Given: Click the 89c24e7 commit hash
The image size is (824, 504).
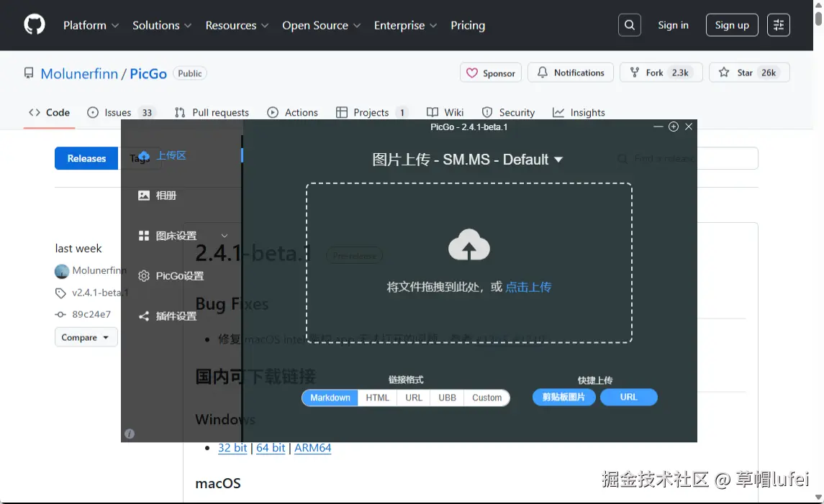Looking at the screenshot, I should coord(91,314).
